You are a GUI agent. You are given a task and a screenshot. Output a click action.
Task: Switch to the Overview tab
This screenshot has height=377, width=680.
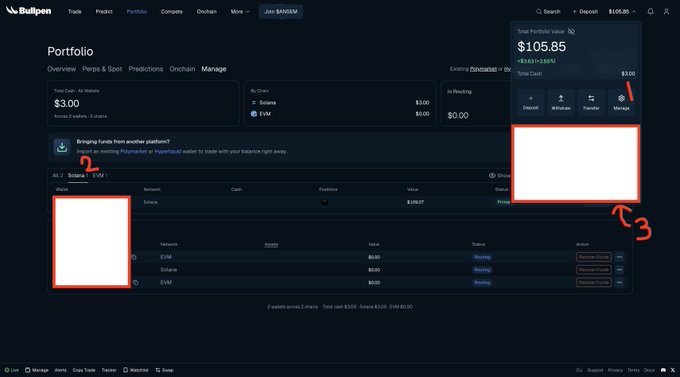coord(62,69)
